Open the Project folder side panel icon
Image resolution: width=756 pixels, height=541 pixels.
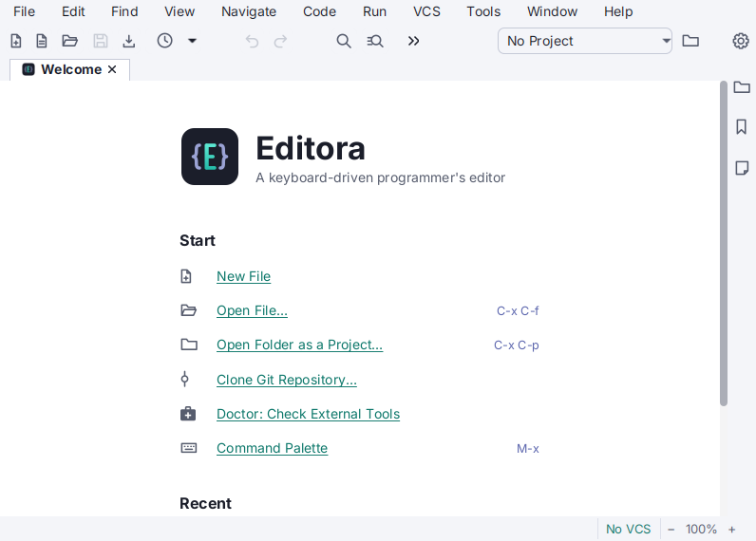click(x=742, y=87)
